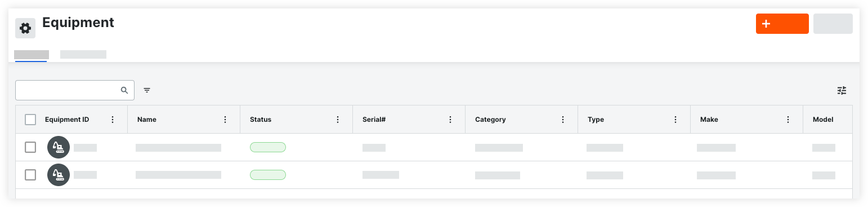
Task: Click the search magnifier icon
Action: tap(124, 90)
